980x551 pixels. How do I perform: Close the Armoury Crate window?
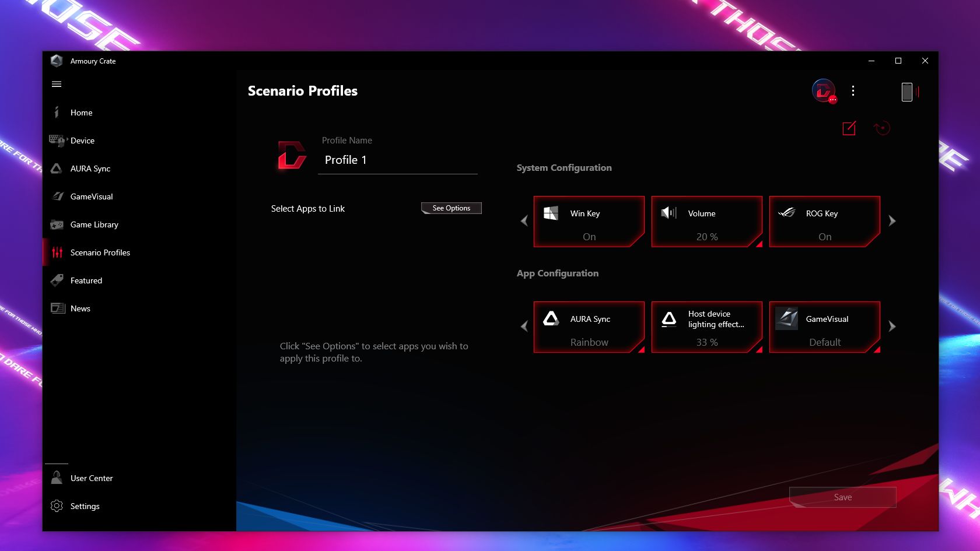[925, 61]
